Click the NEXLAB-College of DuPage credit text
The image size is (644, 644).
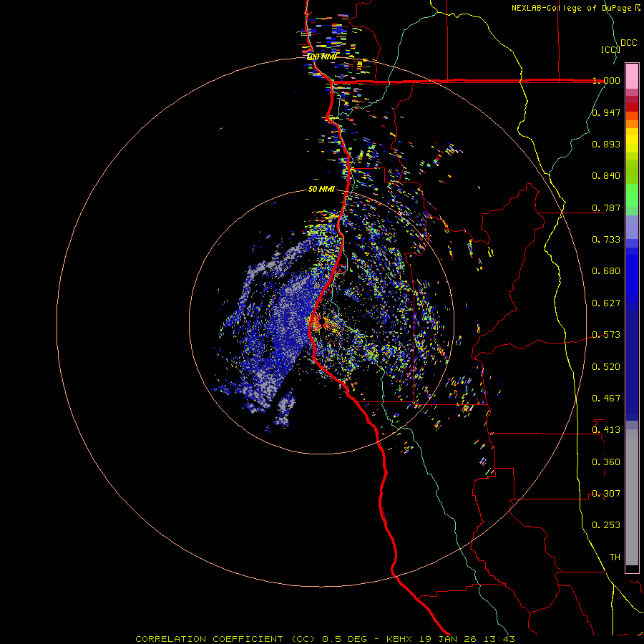pos(571,8)
